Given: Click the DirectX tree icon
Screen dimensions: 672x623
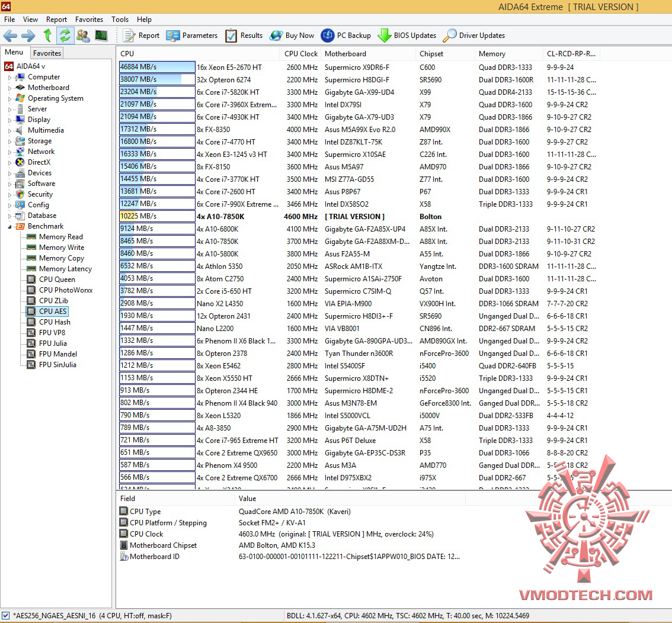Looking at the screenshot, I should [20, 162].
